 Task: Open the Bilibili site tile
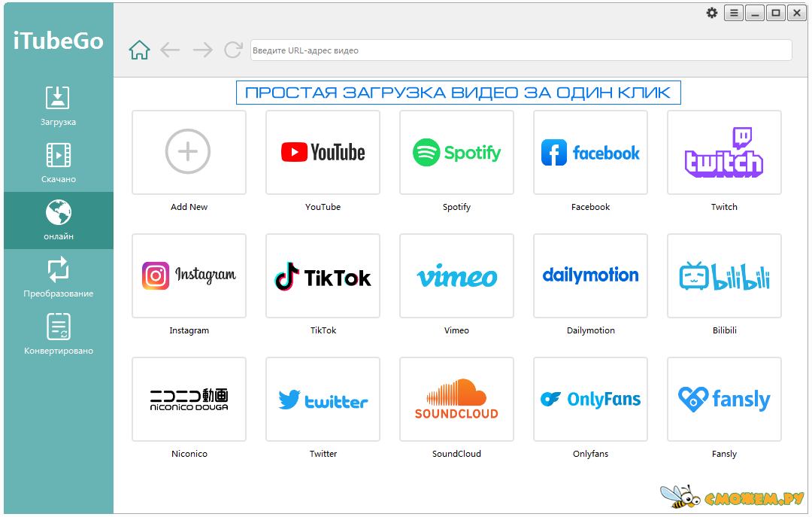[724, 276]
